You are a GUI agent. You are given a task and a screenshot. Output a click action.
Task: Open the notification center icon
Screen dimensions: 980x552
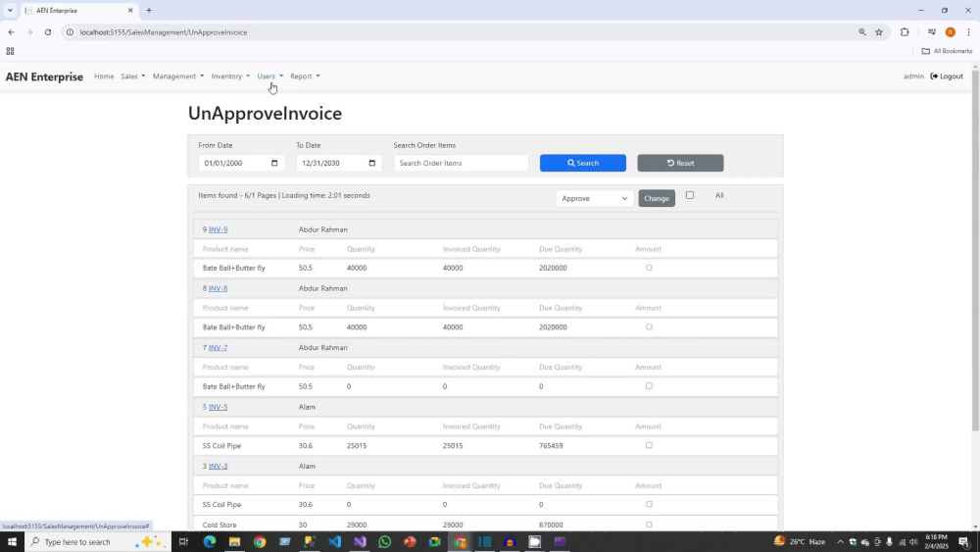coord(963,541)
